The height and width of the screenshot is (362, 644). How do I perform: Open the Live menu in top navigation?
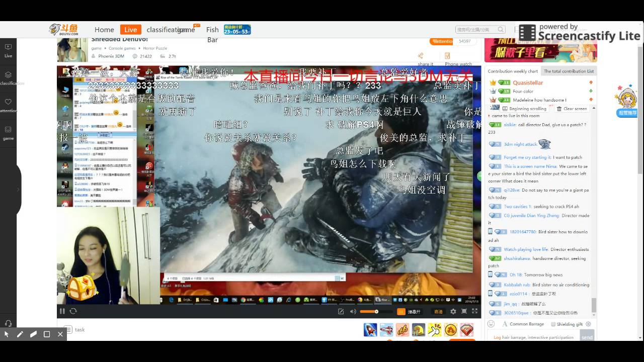coord(130,30)
